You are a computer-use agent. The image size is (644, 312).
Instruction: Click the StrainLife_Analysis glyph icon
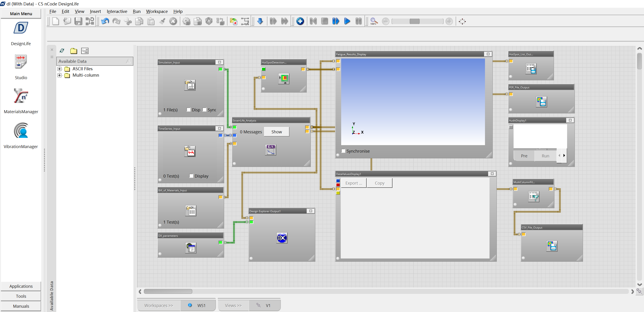(270, 150)
